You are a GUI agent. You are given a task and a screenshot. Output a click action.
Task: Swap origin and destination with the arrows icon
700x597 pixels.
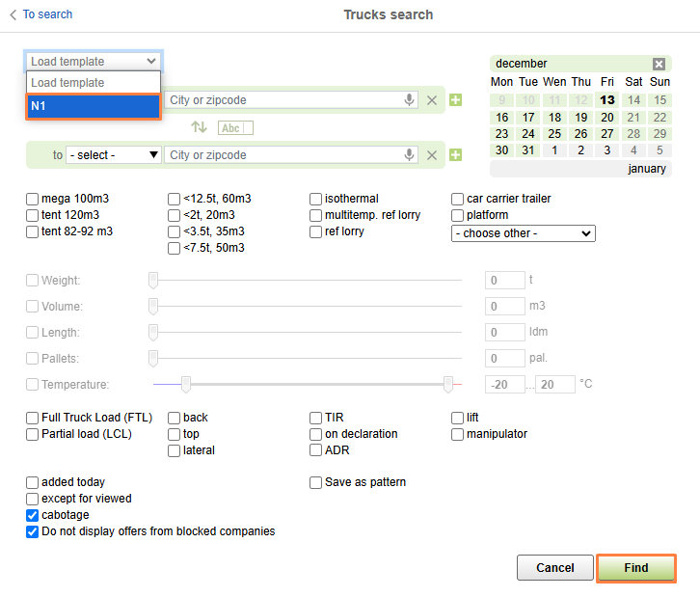tap(199, 127)
